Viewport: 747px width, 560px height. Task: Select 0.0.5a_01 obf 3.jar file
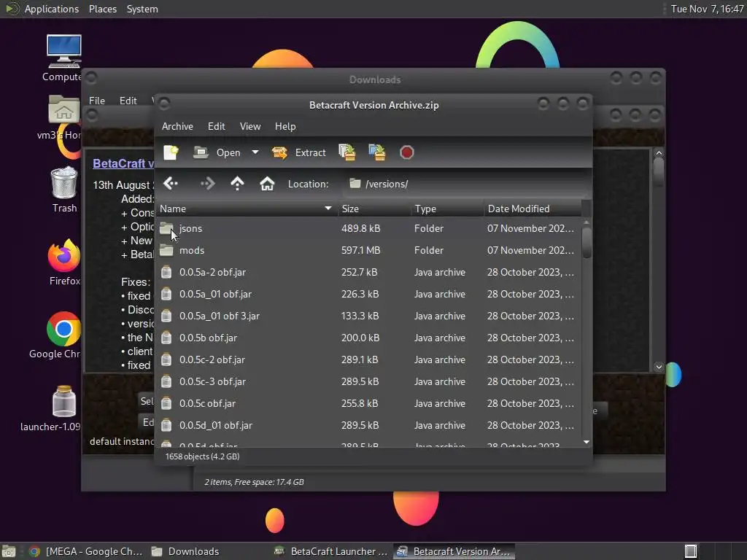tap(368, 316)
